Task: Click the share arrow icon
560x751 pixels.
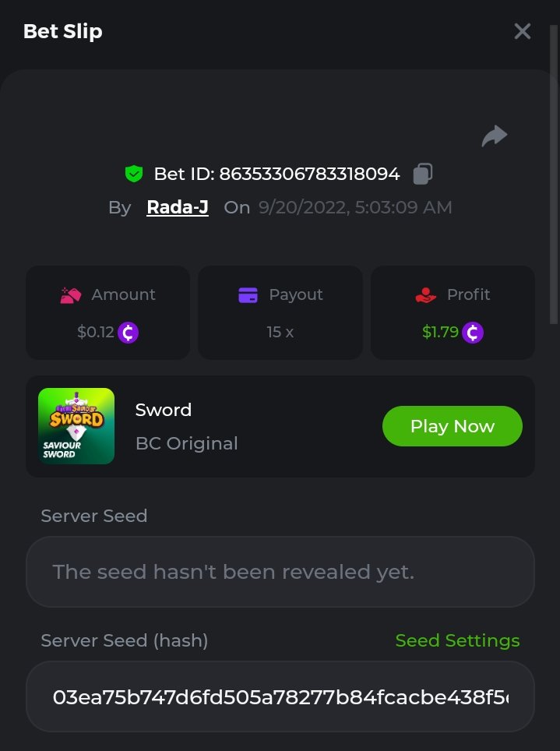Action: click(494, 136)
